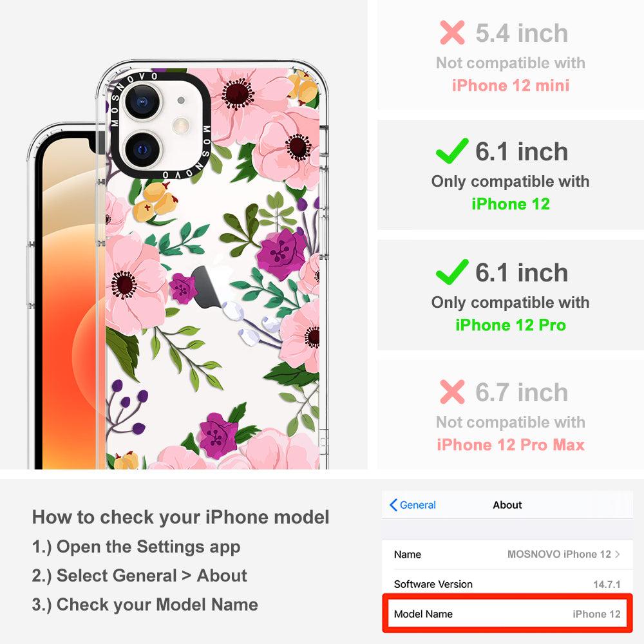Click the lower camera lens on the case
Image resolution: width=644 pixels, height=644 pixels.
pyautogui.click(x=142, y=149)
